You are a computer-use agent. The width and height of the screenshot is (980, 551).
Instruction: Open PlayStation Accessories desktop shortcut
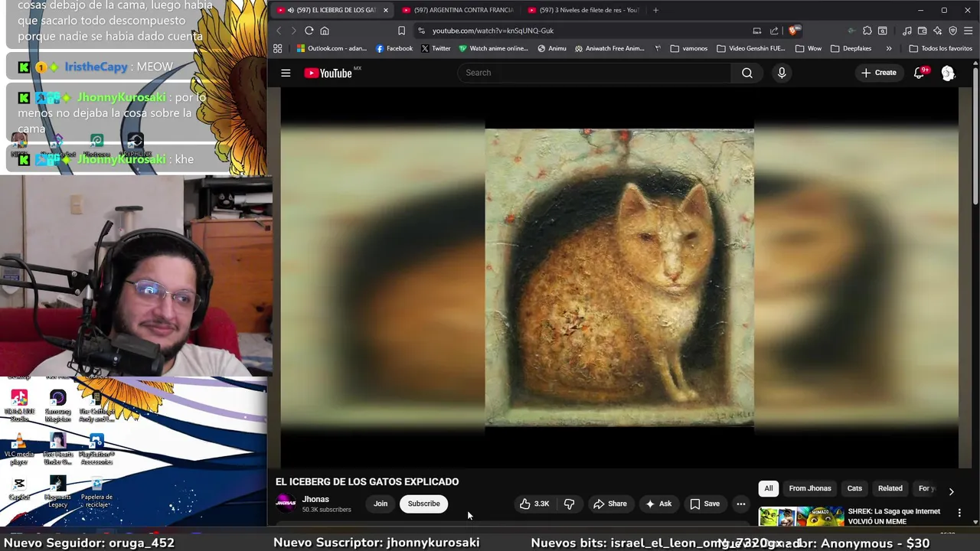[96, 449]
